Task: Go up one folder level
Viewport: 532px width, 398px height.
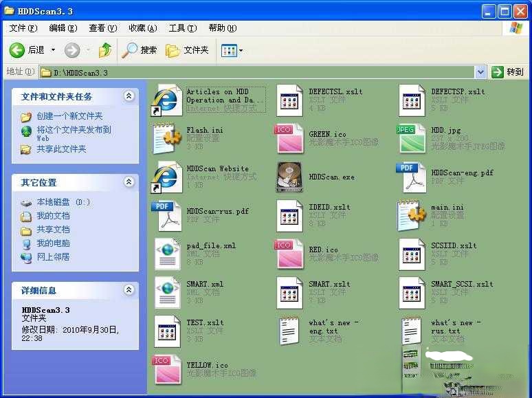Action: tap(105, 50)
